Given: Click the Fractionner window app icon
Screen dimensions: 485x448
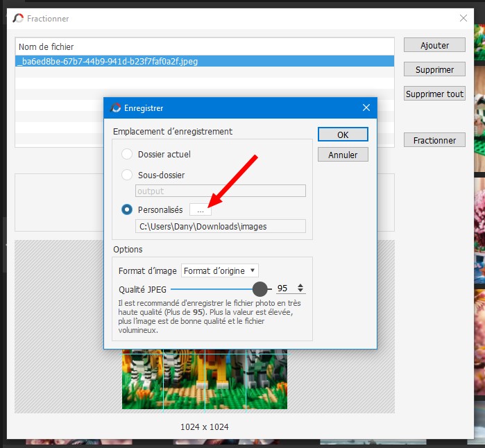Looking at the screenshot, I should coord(18,18).
